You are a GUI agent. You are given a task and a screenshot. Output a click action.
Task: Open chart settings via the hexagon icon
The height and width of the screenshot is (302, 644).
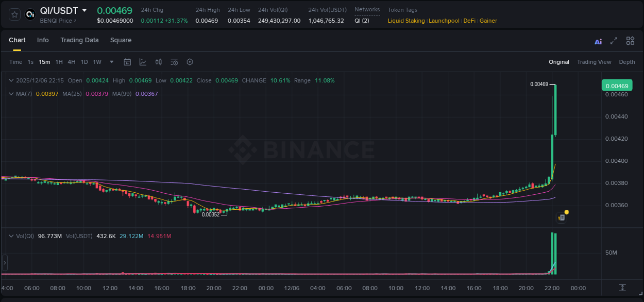[x=190, y=62]
